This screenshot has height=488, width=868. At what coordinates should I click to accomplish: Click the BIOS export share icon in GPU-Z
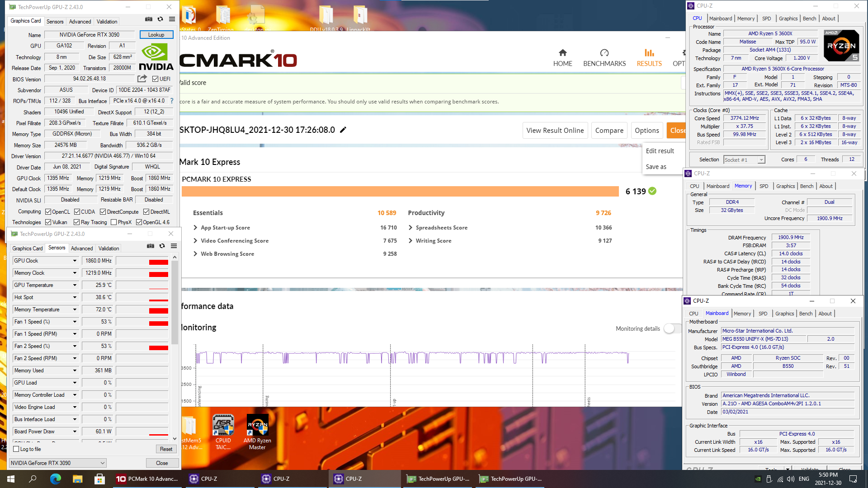click(142, 79)
